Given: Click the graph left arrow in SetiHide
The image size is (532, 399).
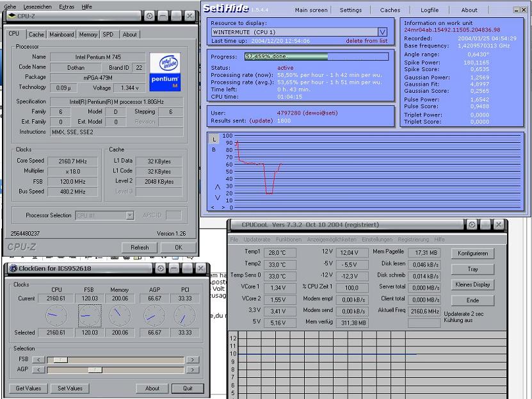Looking at the screenshot, I should point(213,208).
